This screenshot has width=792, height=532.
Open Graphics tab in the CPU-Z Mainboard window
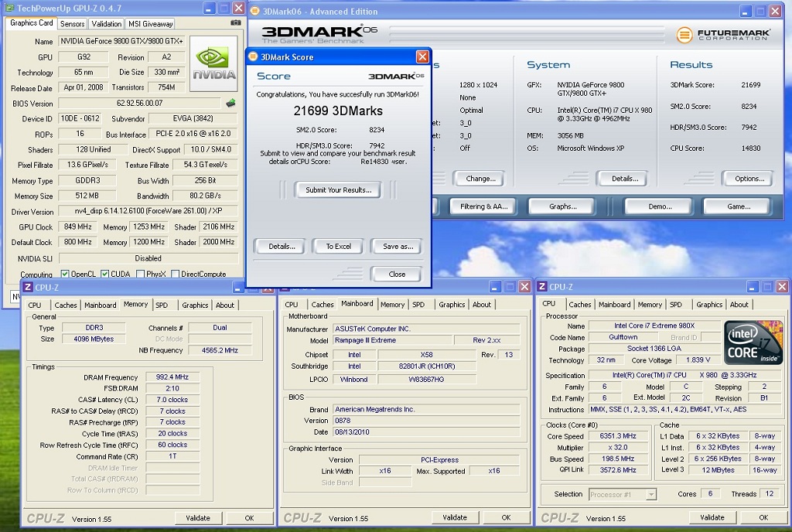point(452,305)
